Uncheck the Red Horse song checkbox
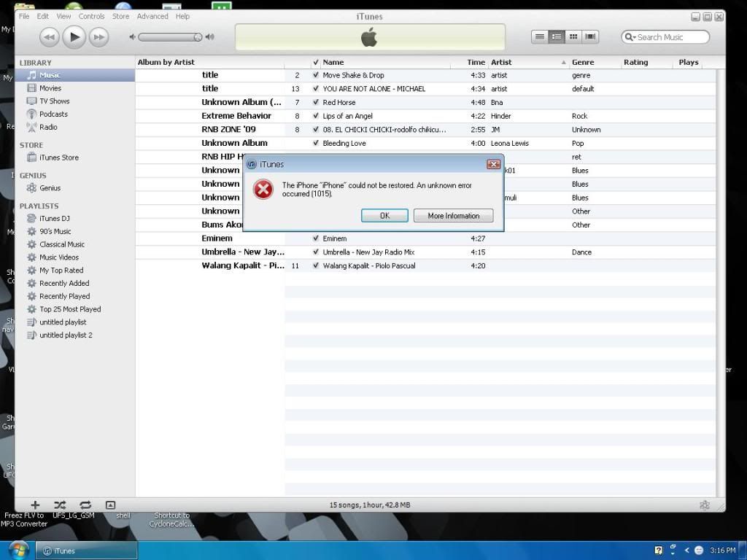This screenshot has width=747, height=560. pyautogui.click(x=315, y=102)
